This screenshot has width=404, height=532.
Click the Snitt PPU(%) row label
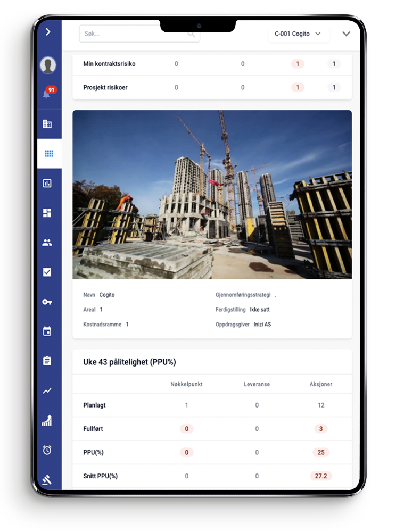coord(101,476)
